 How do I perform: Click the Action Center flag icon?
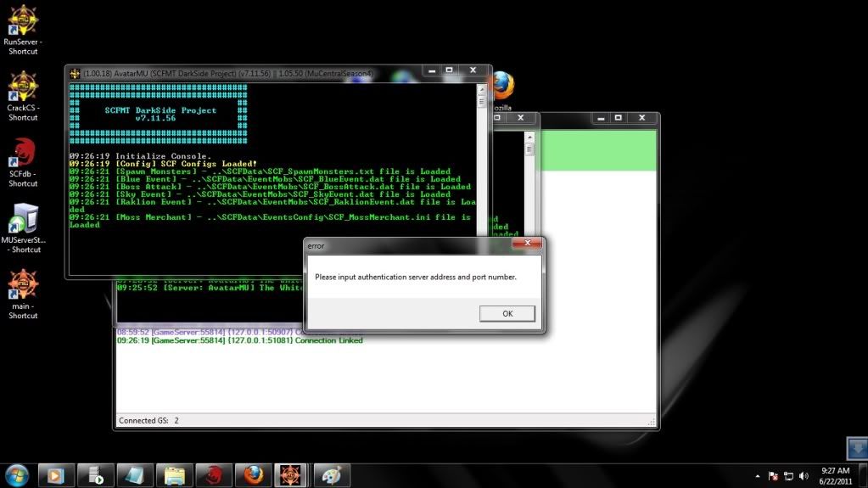[x=773, y=476]
